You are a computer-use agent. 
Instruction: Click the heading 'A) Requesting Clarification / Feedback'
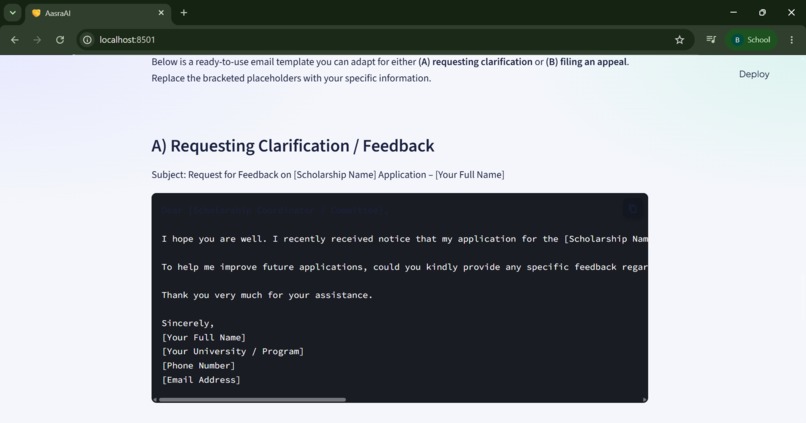coord(292,146)
